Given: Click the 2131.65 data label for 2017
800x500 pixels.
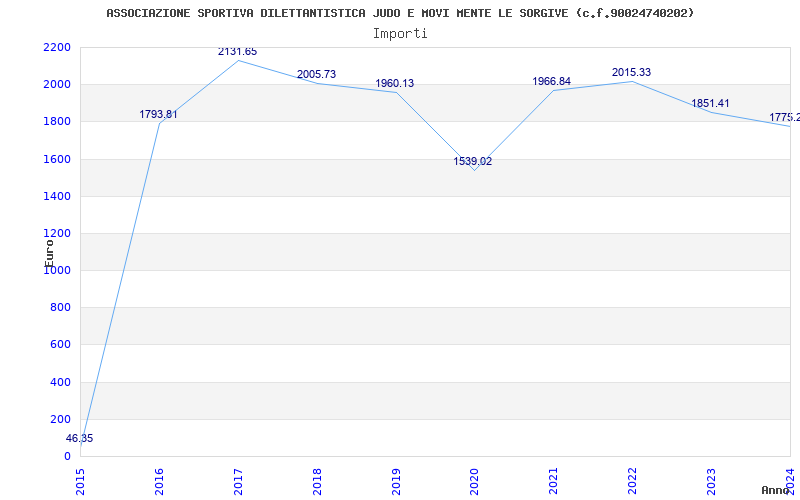Looking at the screenshot, I should coord(237,52).
